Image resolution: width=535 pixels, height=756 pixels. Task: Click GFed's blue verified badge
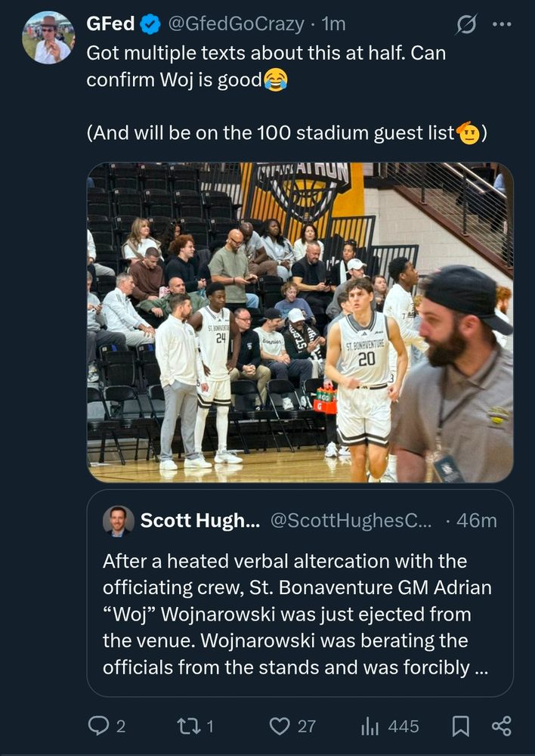[151, 23]
